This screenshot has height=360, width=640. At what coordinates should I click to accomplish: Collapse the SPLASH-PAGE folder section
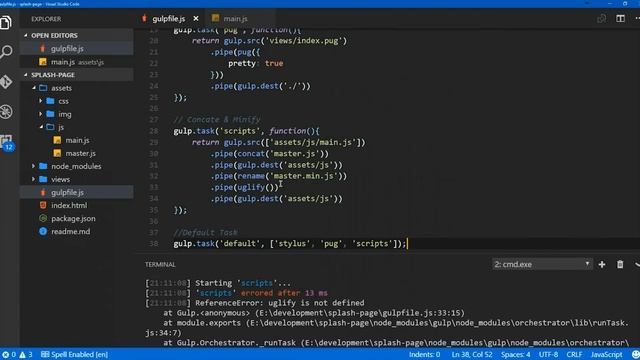(77, 75)
